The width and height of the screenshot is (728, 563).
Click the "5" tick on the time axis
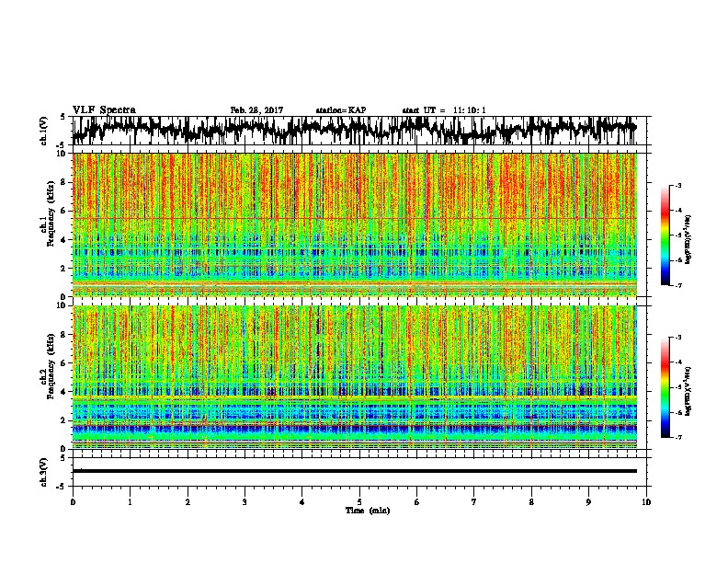click(x=359, y=502)
